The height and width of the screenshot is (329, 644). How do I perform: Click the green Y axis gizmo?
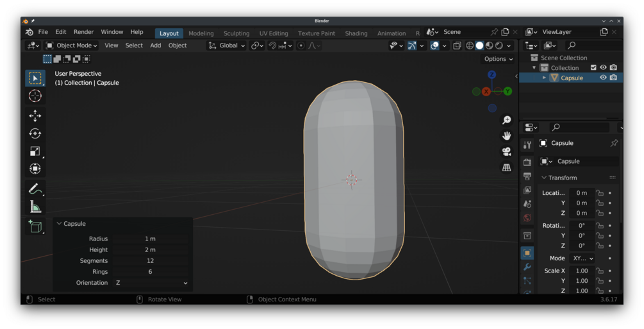pyautogui.click(x=508, y=91)
